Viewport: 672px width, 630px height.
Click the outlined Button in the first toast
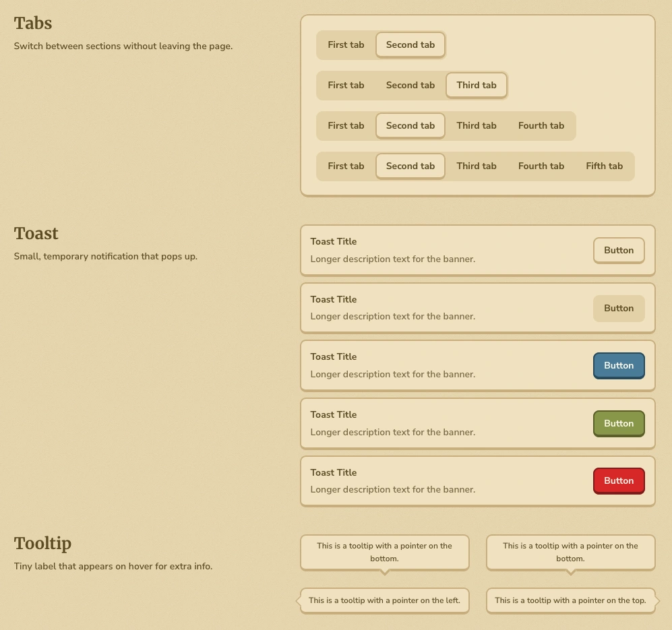pos(619,251)
